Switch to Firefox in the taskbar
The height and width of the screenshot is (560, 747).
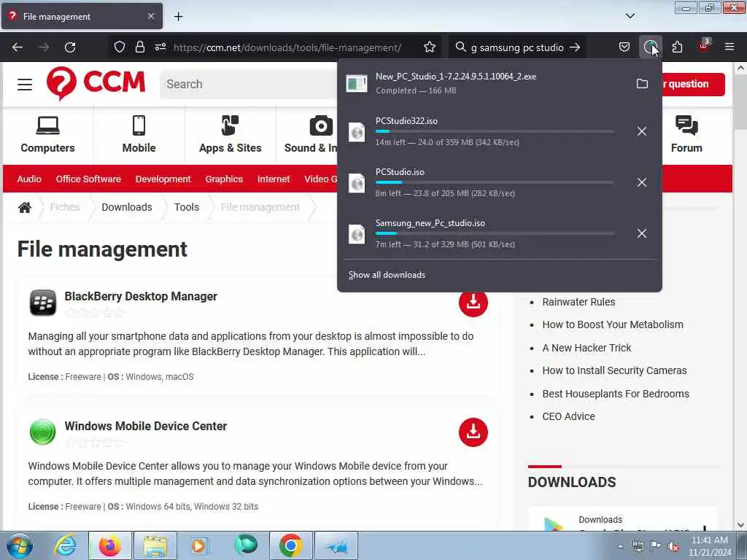(110, 545)
